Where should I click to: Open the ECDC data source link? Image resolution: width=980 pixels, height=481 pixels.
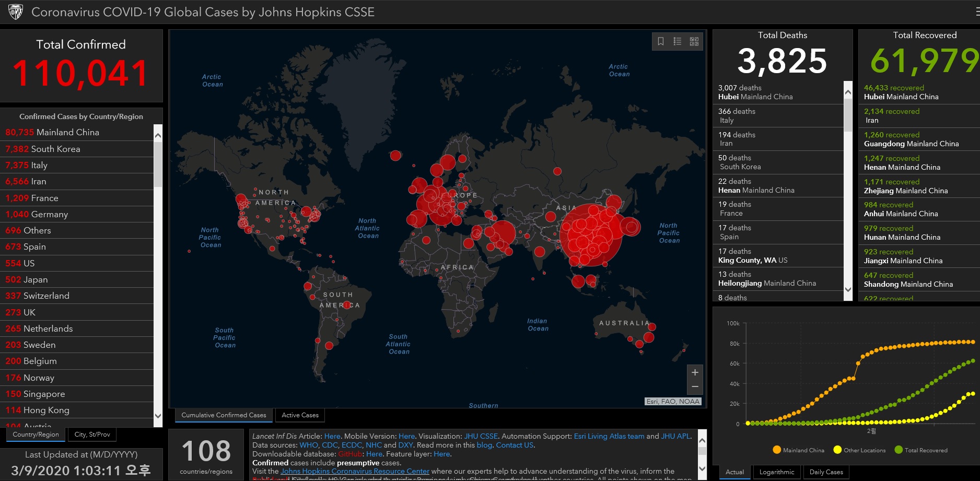(352, 445)
